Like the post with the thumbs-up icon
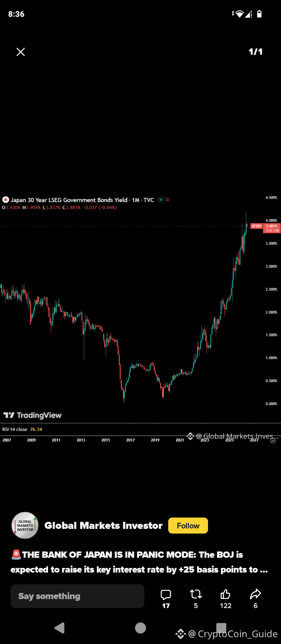This screenshot has height=644, width=281. click(x=226, y=594)
